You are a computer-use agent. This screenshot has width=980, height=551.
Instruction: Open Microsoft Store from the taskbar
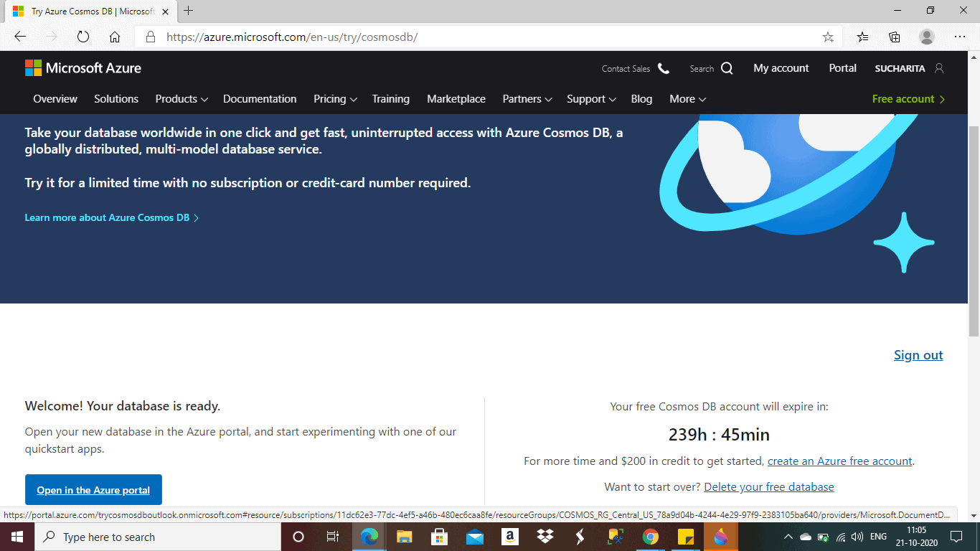coord(440,537)
